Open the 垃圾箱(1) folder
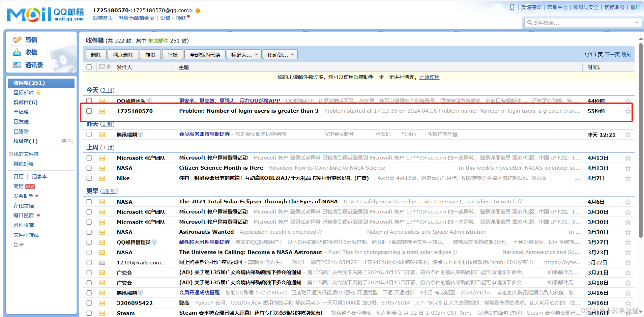The image size is (644, 317). tap(26, 141)
